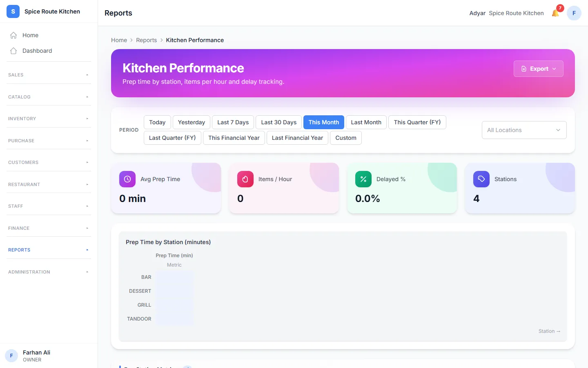Expand the Restaurant sidebar section
The height and width of the screenshot is (368, 588).
[49, 184]
